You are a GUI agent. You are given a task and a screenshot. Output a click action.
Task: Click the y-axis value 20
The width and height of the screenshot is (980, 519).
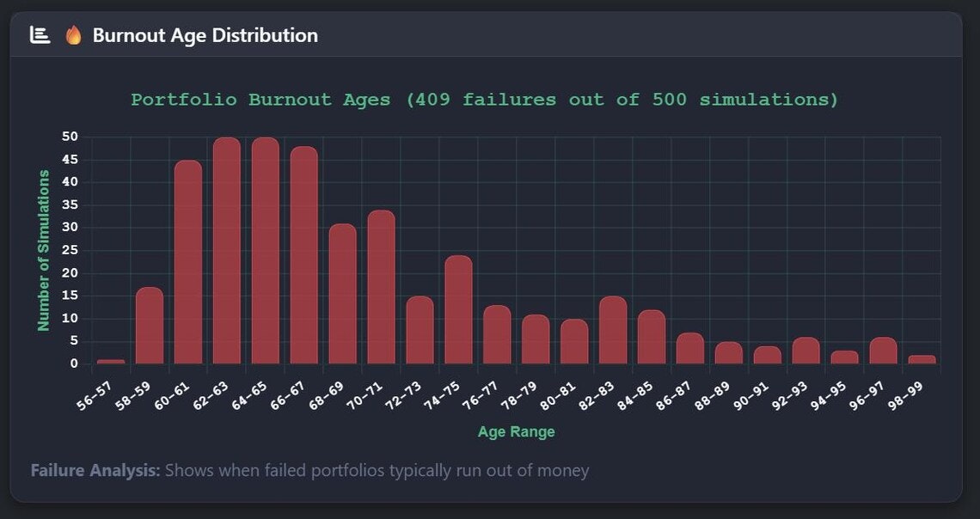coord(70,273)
